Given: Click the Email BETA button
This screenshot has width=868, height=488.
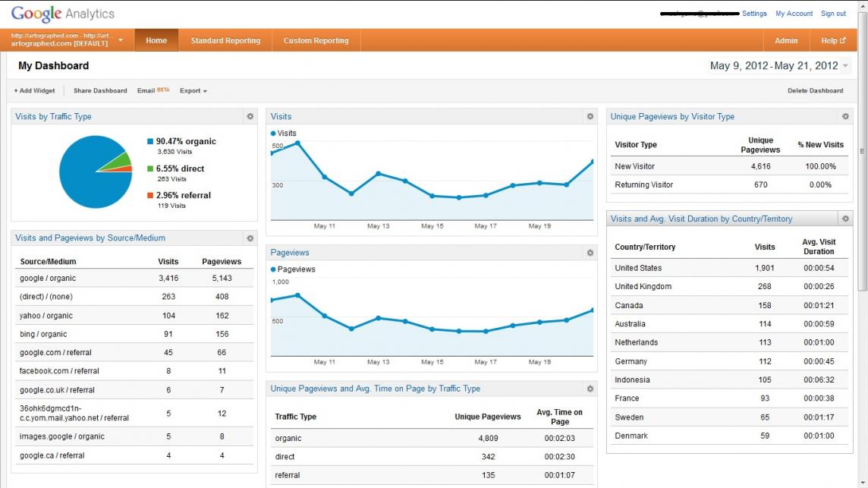Looking at the screenshot, I should [x=153, y=90].
